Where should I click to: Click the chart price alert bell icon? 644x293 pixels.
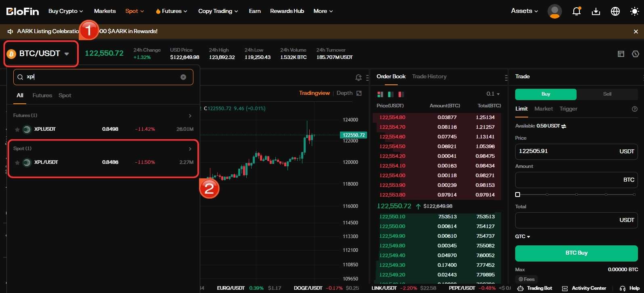point(358,77)
